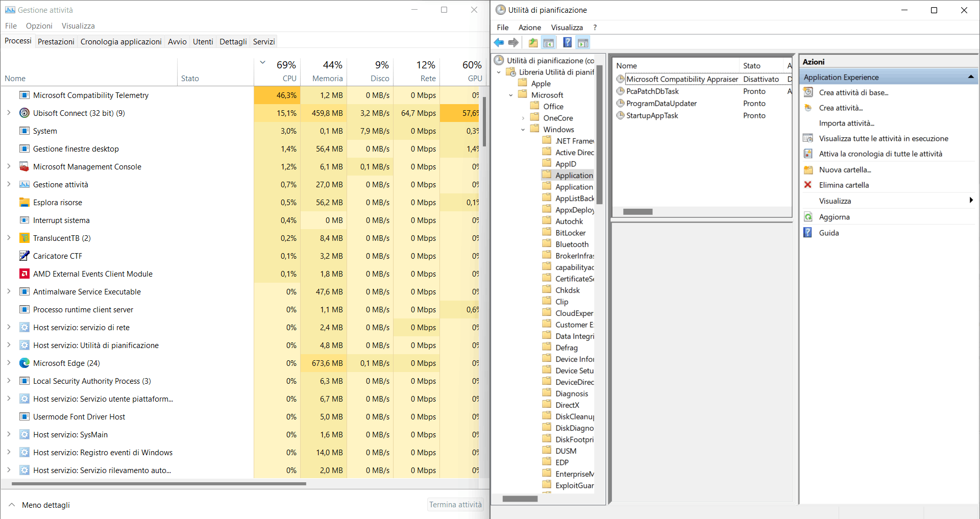The height and width of the screenshot is (519, 980).
Task: Click the Aggiorna refresh icon in Azioni
Action: [x=808, y=217]
